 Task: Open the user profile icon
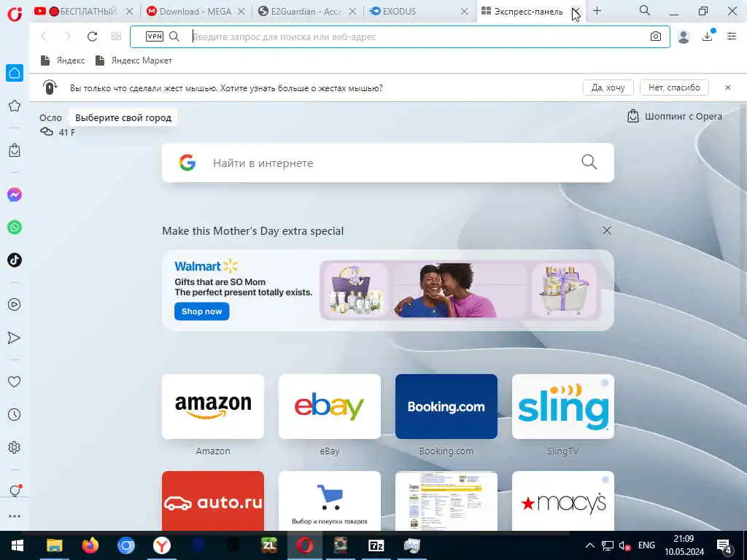point(684,36)
